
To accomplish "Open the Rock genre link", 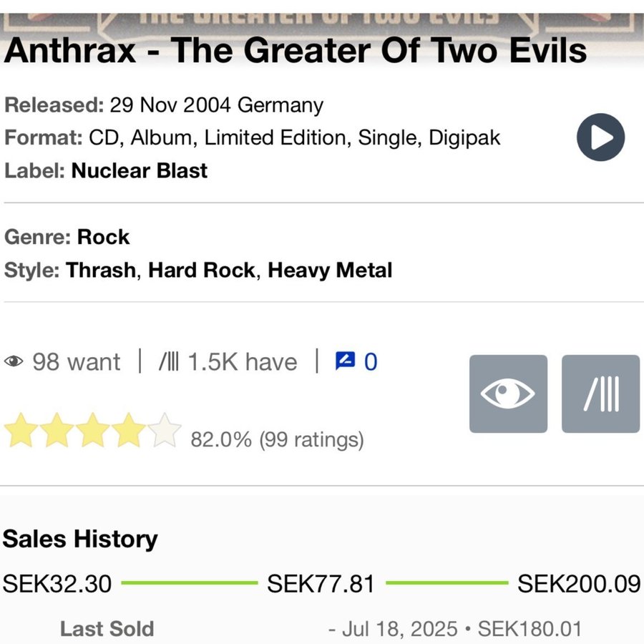I will (x=103, y=237).
